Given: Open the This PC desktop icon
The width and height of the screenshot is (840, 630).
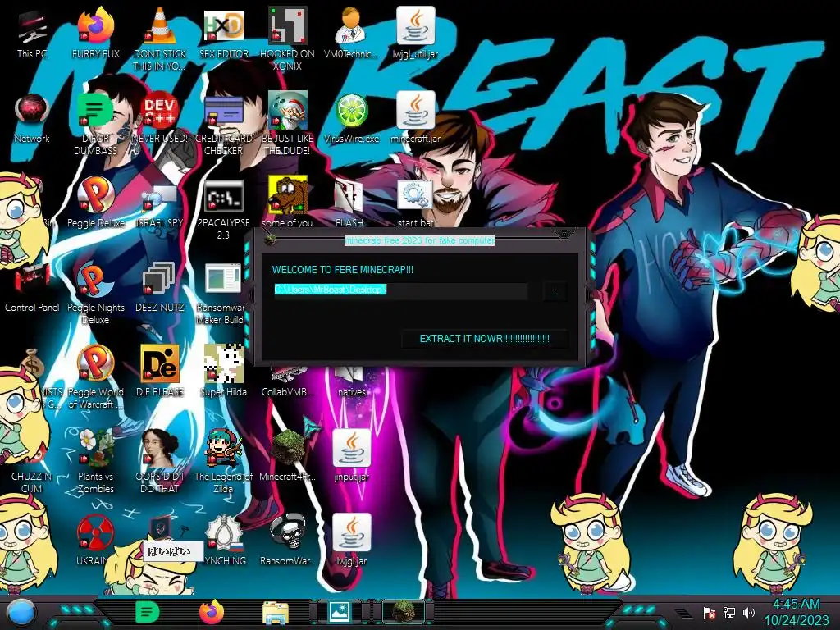Looking at the screenshot, I should coord(32,33).
